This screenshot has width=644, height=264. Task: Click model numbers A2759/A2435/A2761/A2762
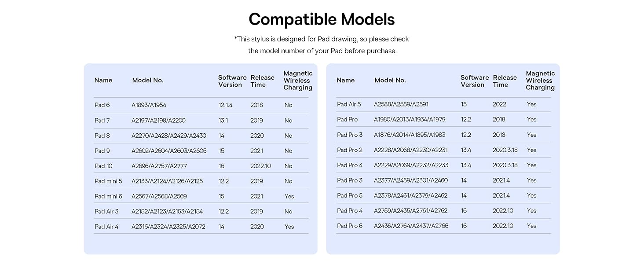410,211
